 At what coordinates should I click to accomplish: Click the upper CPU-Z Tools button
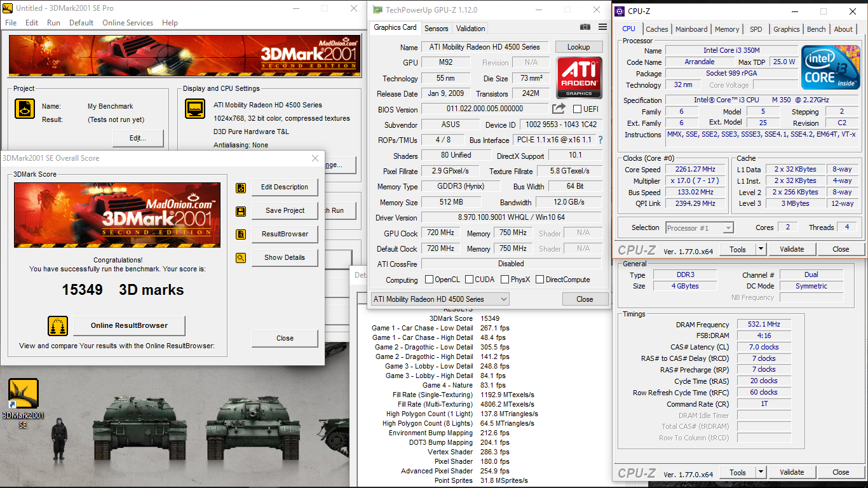coord(738,249)
